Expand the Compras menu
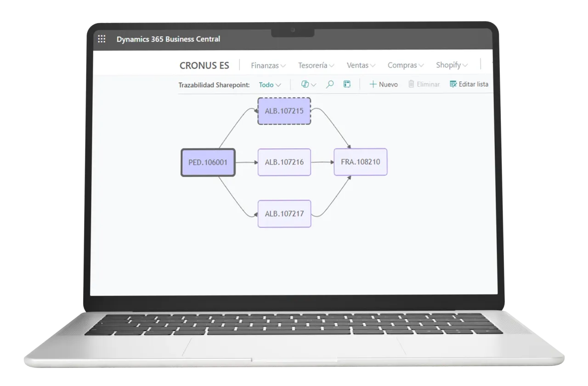 point(406,66)
